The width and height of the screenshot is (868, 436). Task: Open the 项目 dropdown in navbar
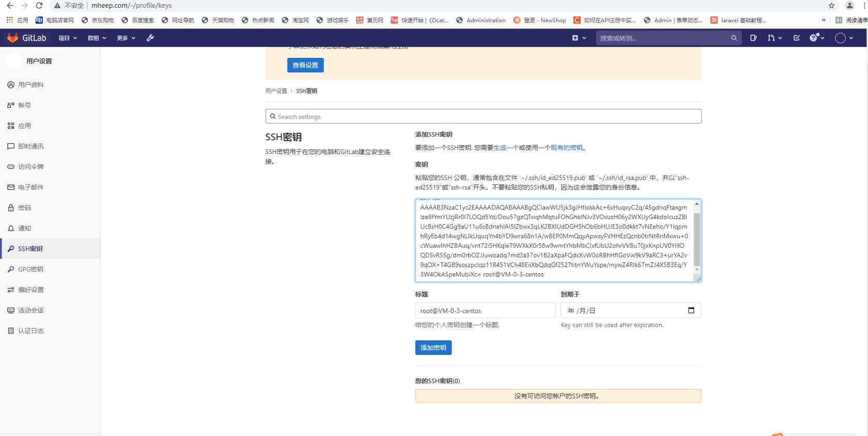[68, 38]
